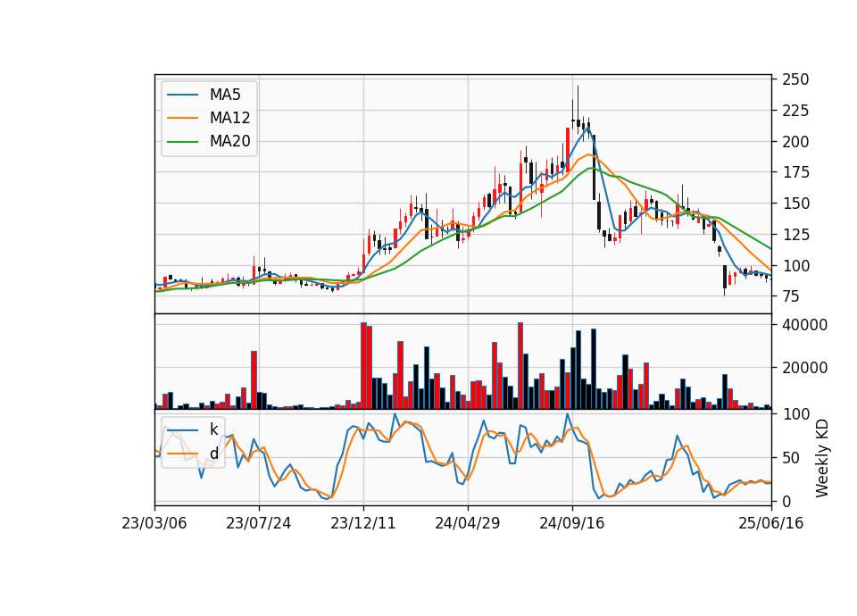Click the 200 price axis label
Screen dimensions: 857x616
point(795,142)
